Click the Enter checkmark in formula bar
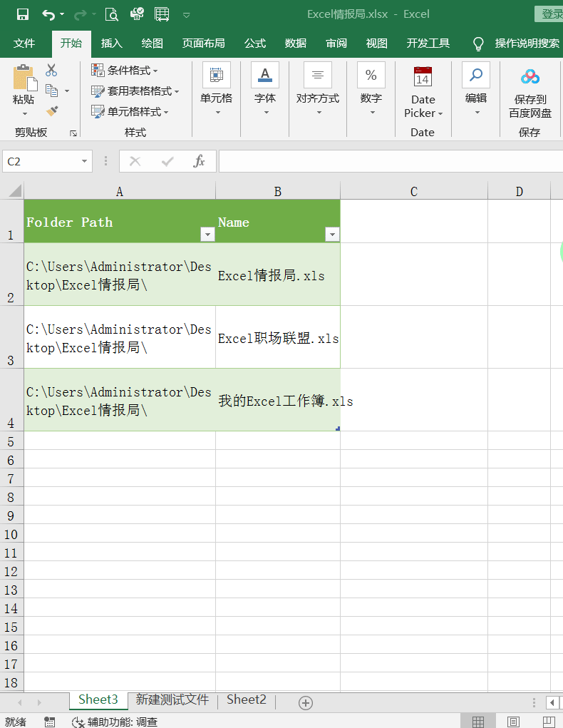Viewport: 563px width, 728px height. click(x=167, y=162)
